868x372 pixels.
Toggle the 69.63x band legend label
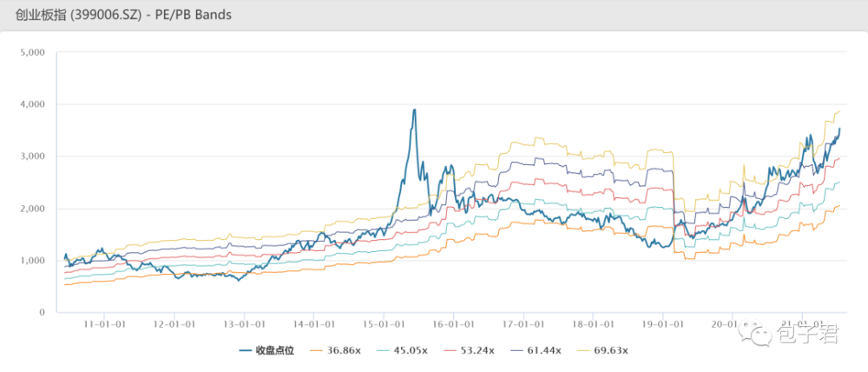613,350
